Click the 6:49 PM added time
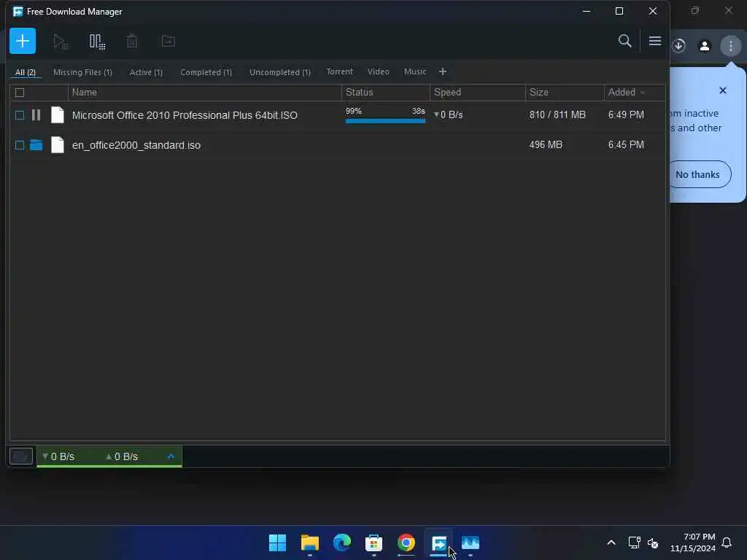Image resolution: width=747 pixels, height=560 pixels. [x=626, y=114]
